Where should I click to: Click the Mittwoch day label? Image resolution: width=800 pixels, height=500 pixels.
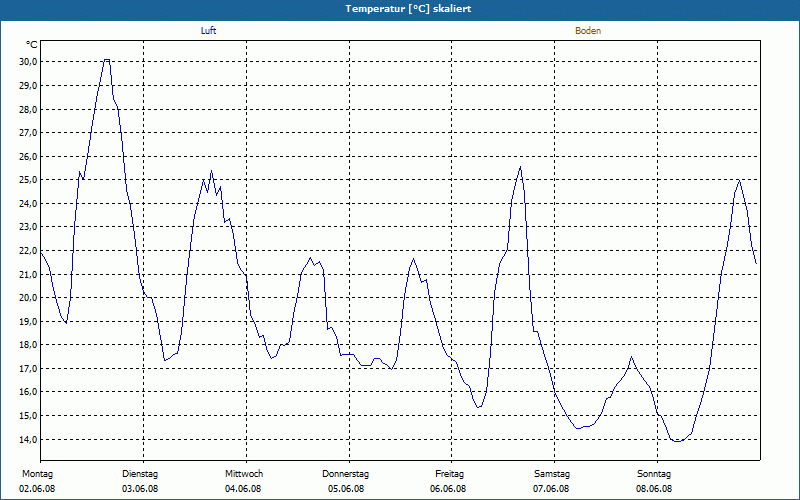pyautogui.click(x=244, y=474)
